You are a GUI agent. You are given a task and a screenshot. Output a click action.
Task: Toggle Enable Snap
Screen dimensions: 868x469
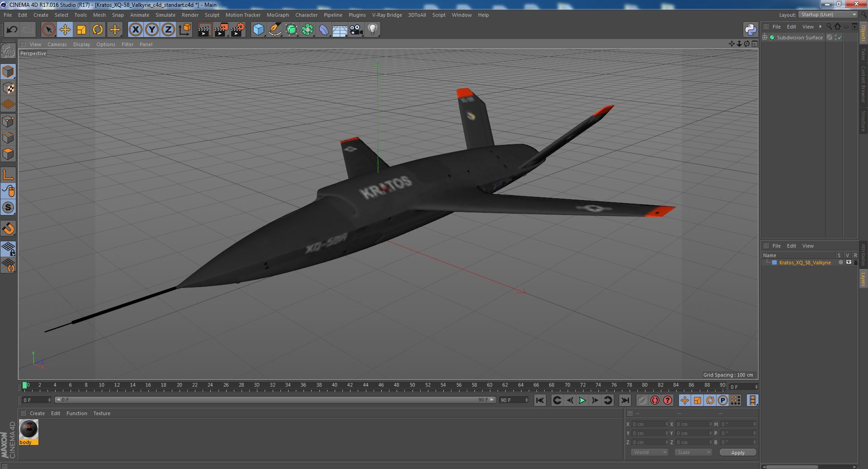click(x=8, y=229)
